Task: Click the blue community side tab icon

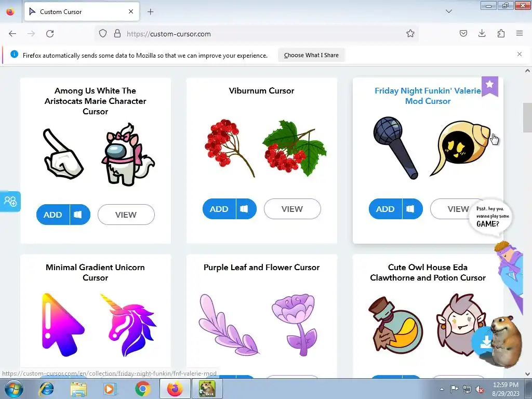Action: point(10,202)
